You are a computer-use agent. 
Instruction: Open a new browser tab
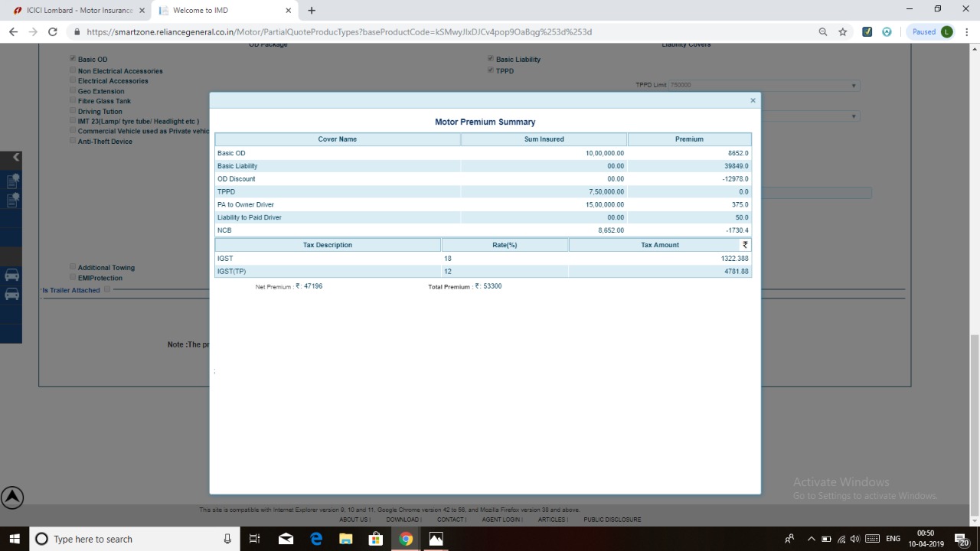click(312, 11)
